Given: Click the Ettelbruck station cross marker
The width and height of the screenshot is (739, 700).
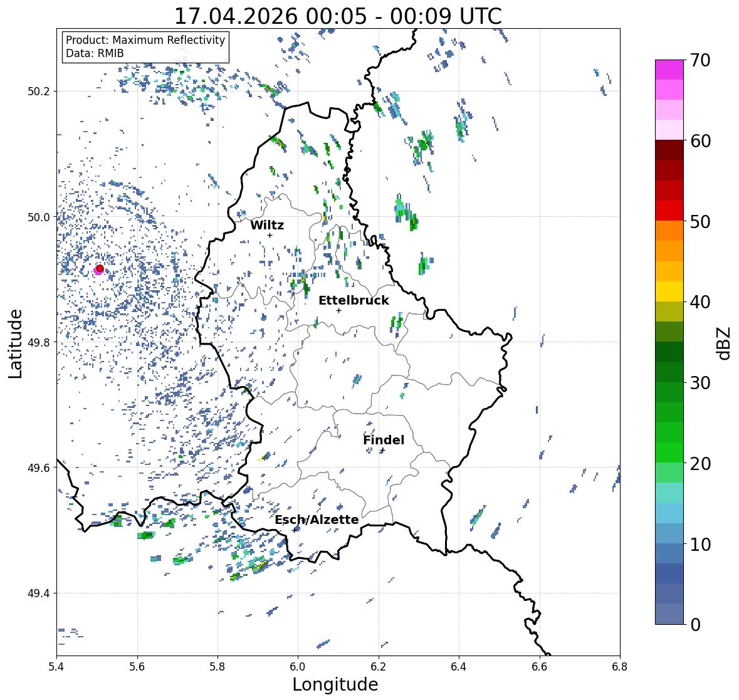Looking at the screenshot, I should tap(338, 310).
